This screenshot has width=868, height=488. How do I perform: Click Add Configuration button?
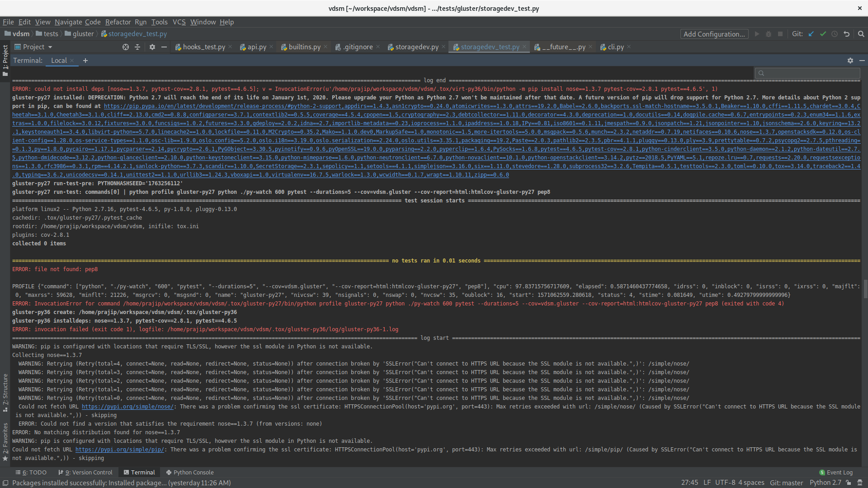[714, 34]
